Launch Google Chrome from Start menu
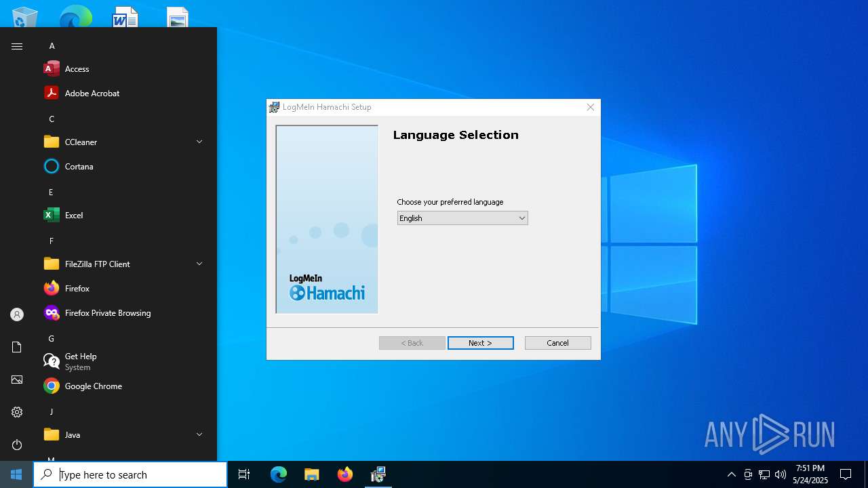The width and height of the screenshot is (868, 488). tap(125, 386)
